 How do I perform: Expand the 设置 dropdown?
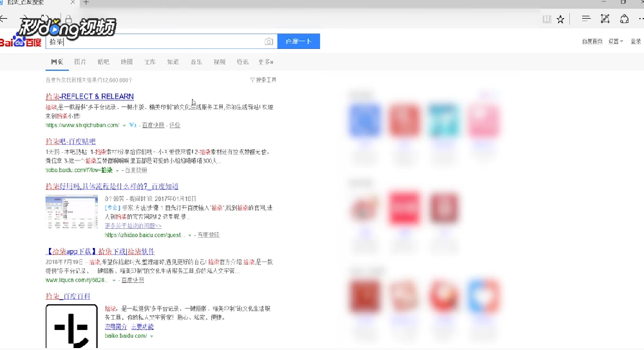tap(616, 41)
